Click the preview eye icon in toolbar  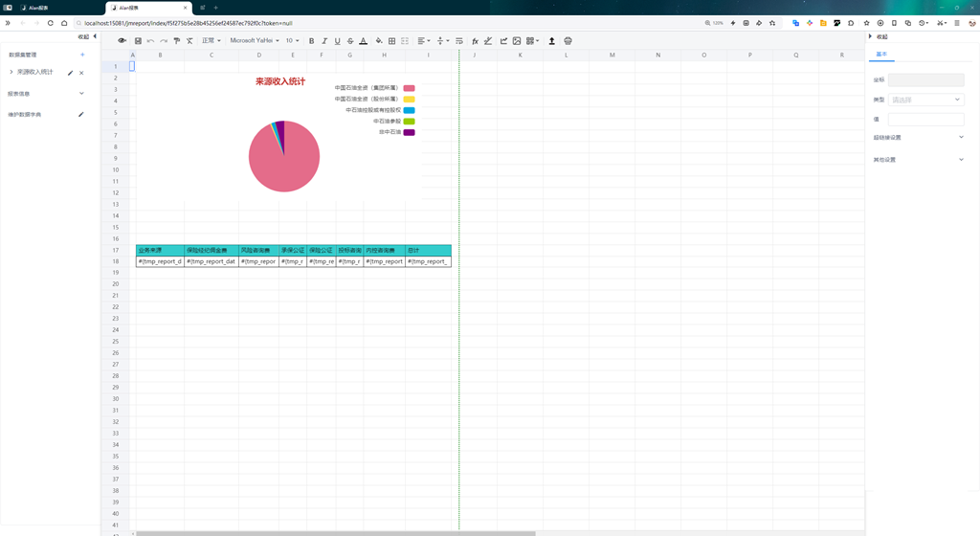click(122, 40)
